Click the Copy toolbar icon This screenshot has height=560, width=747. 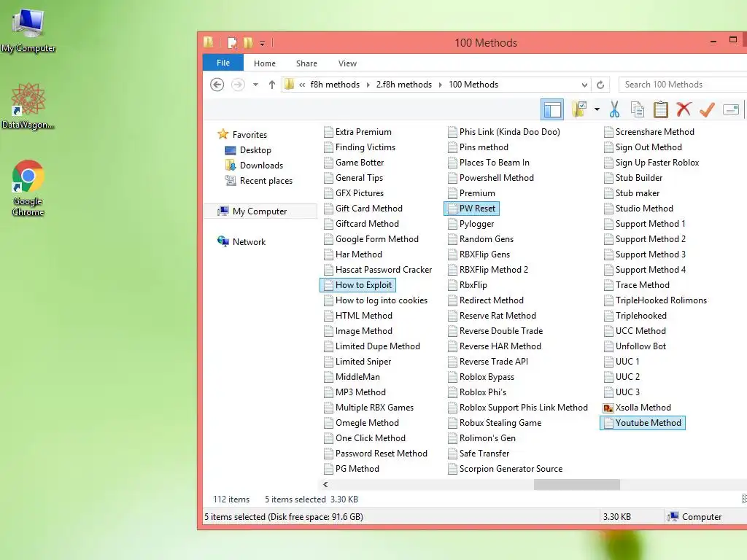638,109
